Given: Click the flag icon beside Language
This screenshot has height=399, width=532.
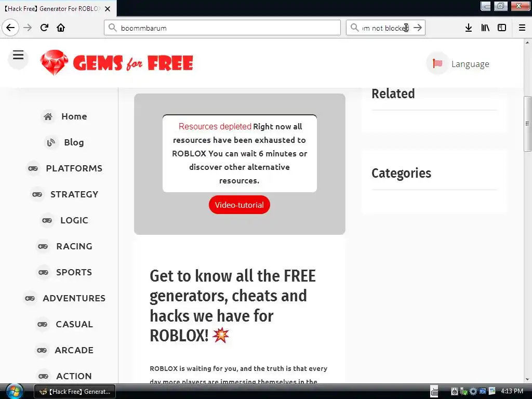Looking at the screenshot, I should pos(437,63).
